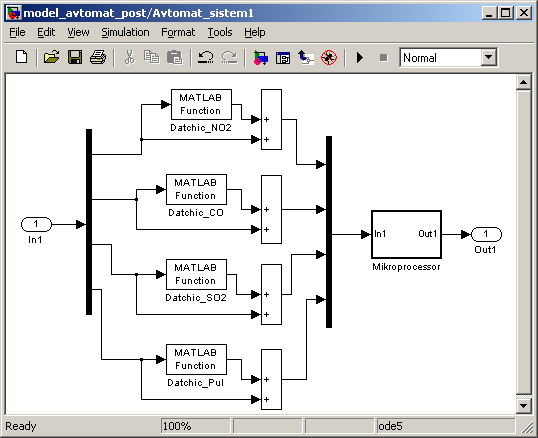Stop simulation with stop button
The image size is (538, 438).
coord(384,58)
